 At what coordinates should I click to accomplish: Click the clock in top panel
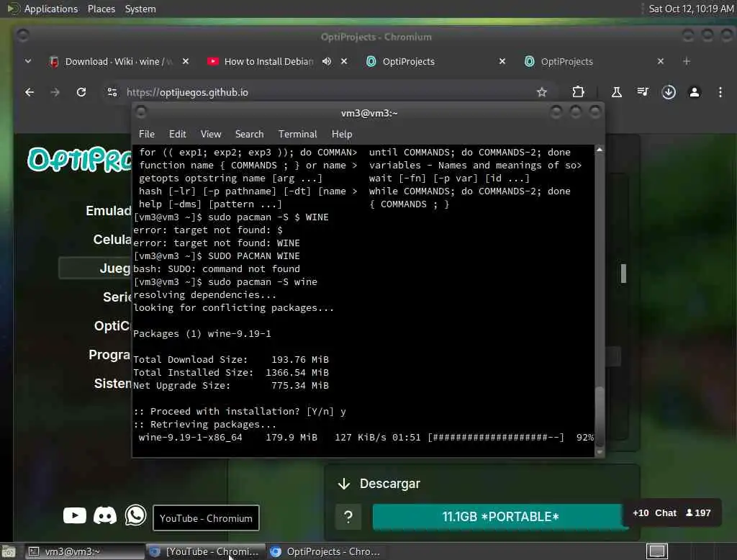pyautogui.click(x=691, y=9)
